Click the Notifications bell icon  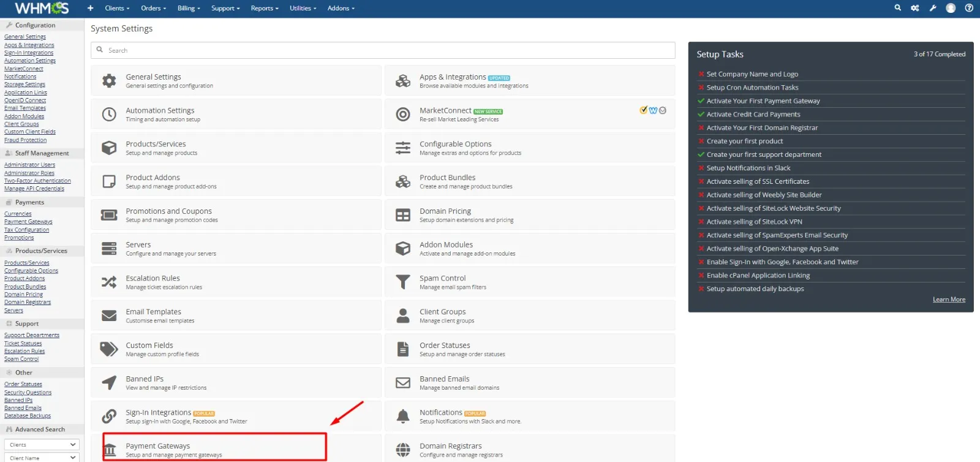(403, 417)
